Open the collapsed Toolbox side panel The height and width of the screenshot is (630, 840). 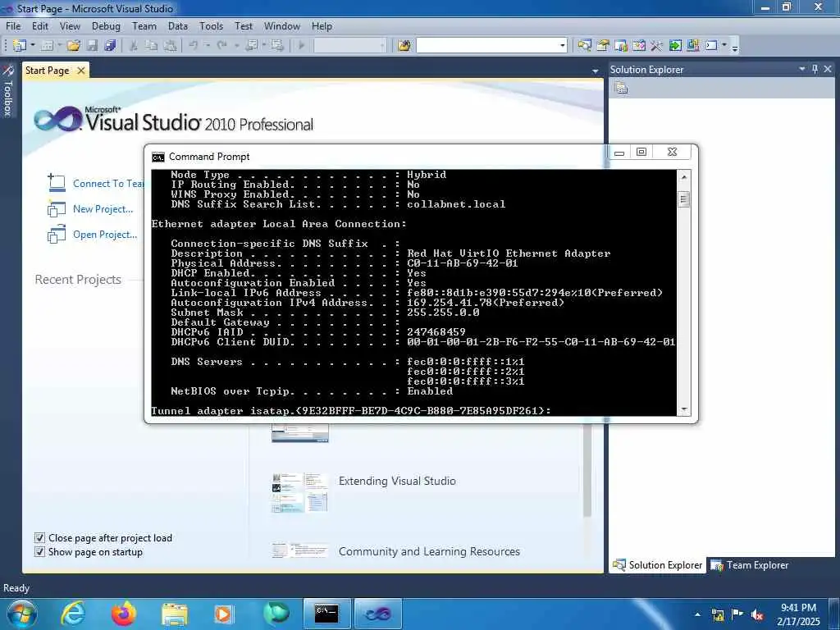[8, 90]
